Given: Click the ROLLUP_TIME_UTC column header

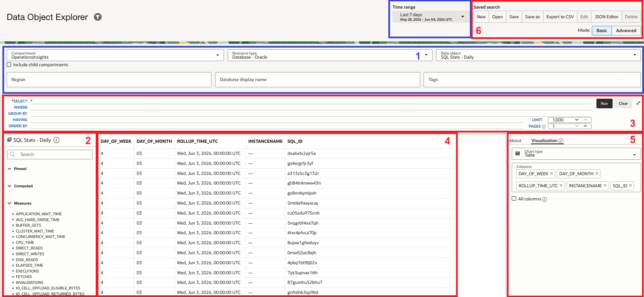Looking at the screenshot, I should 197,141.
